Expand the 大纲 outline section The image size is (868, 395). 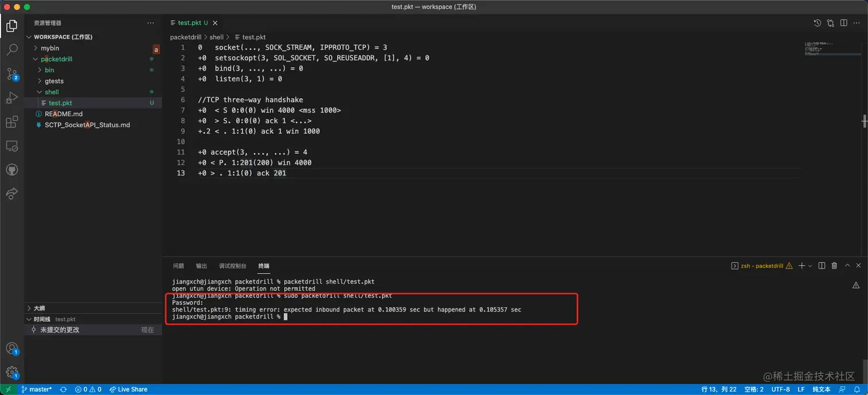pos(92,308)
